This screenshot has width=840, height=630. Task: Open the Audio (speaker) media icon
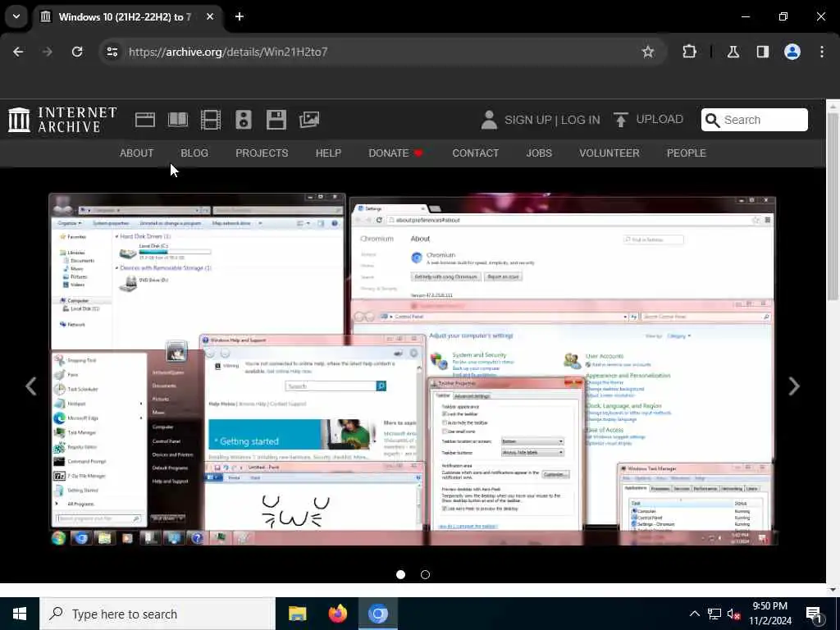click(x=243, y=120)
